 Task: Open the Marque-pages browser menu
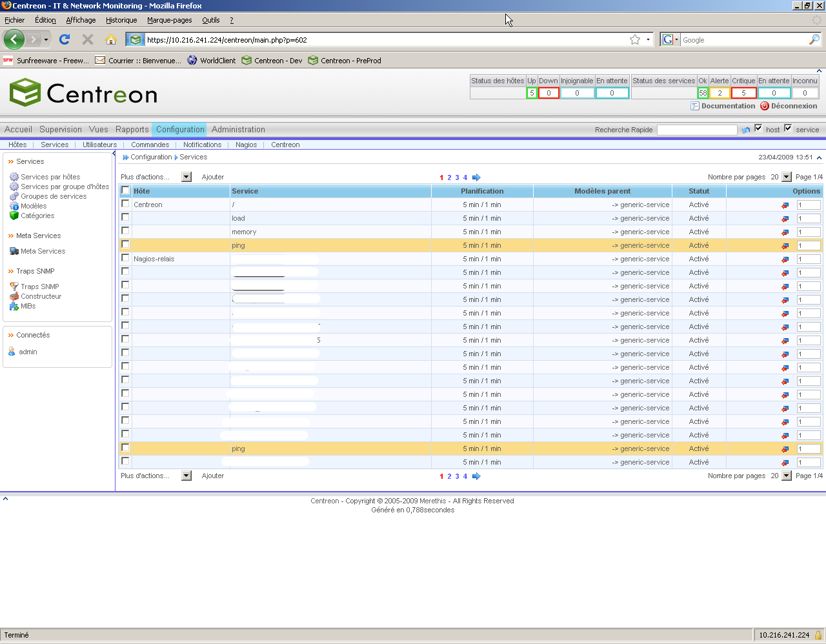(169, 20)
